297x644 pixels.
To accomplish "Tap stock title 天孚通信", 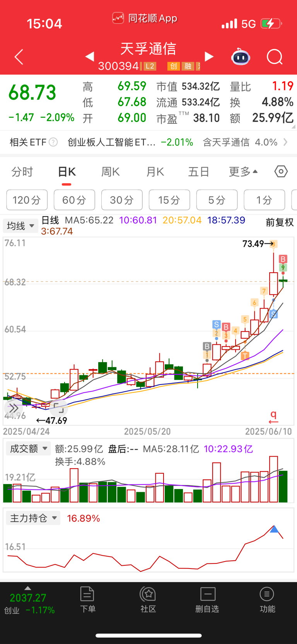I will (x=148, y=49).
